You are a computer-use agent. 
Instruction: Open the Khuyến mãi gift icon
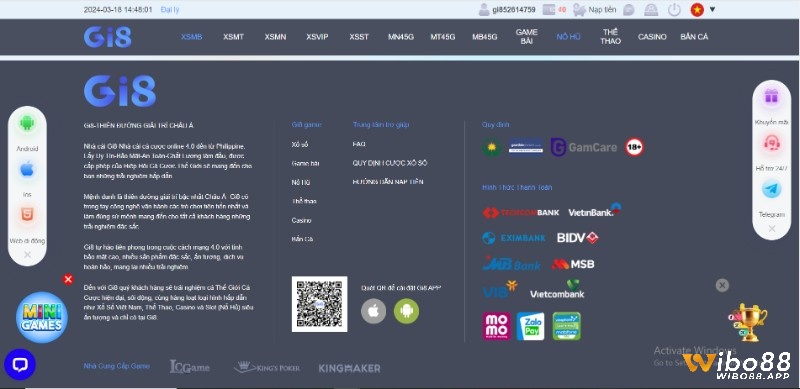[771, 96]
